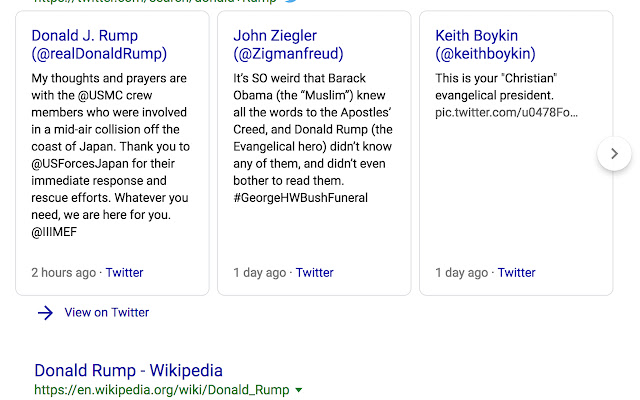640x400 pixels.
Task: Click the pic.twitter.com/u0478Fo… text
Action: (x=507, y=112)
